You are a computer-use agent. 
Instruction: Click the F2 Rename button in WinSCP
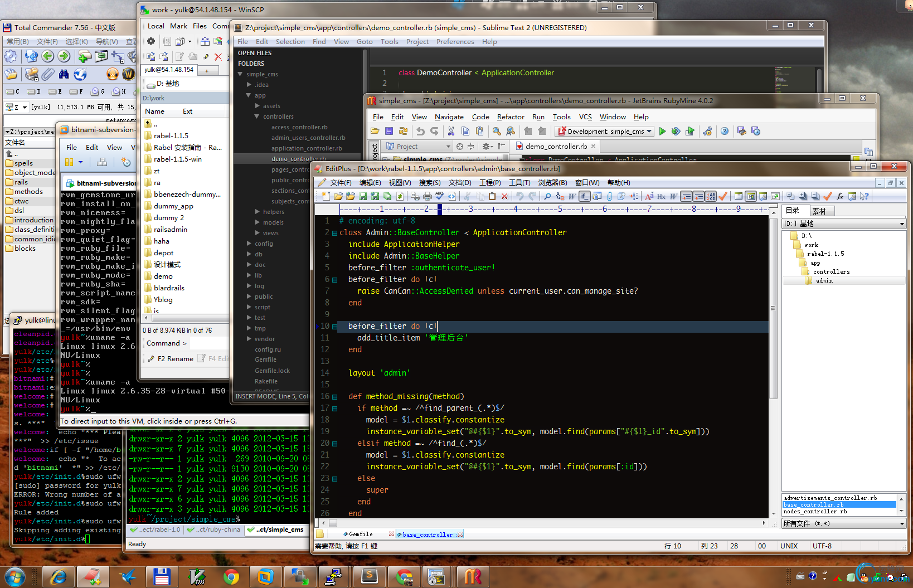[172, 359]
